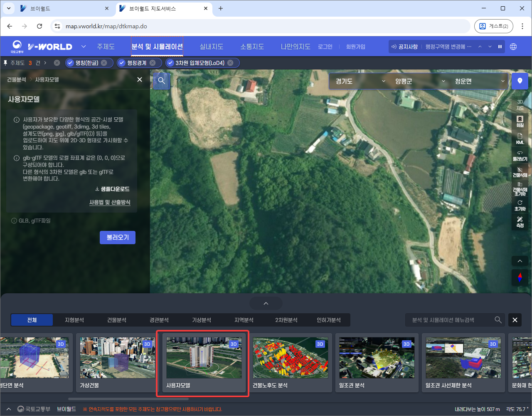The width and height of the screenshot is (532, 416).
Task: Click the 불러오기 load button
Action: [x=118, y=238]
